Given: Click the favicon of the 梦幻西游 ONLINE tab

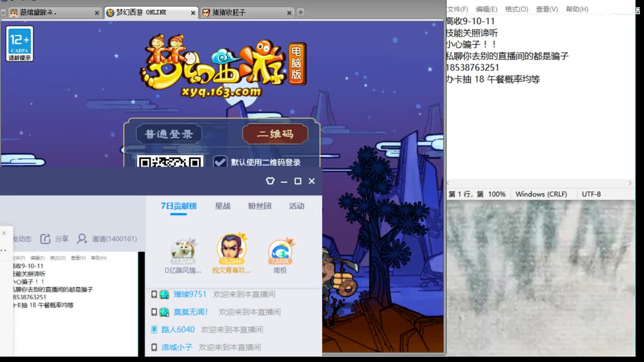Looking at the screenshot, I should click(110, 13).
